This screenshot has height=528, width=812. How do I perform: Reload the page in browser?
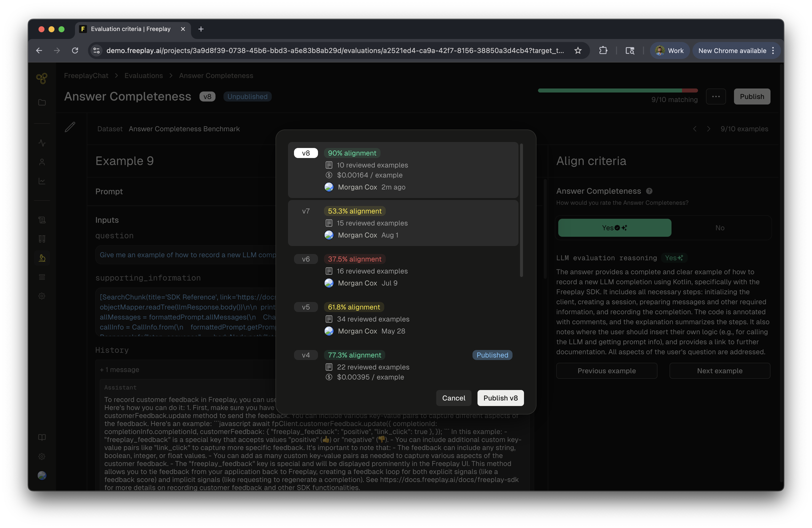click(75, 50)
